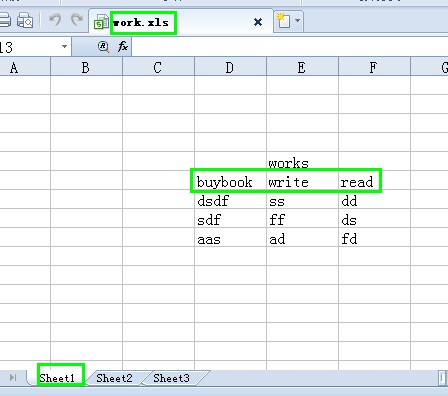The height and width of the screenshot is (396, 448).
Task: Create a new document with the new-tab icon
Action: [283, 21]
